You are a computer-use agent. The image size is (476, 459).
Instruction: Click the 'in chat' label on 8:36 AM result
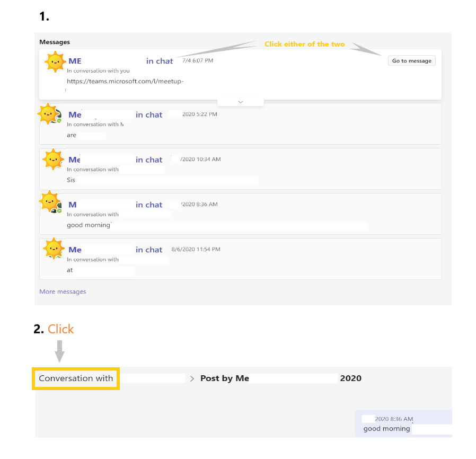point(149,205)
